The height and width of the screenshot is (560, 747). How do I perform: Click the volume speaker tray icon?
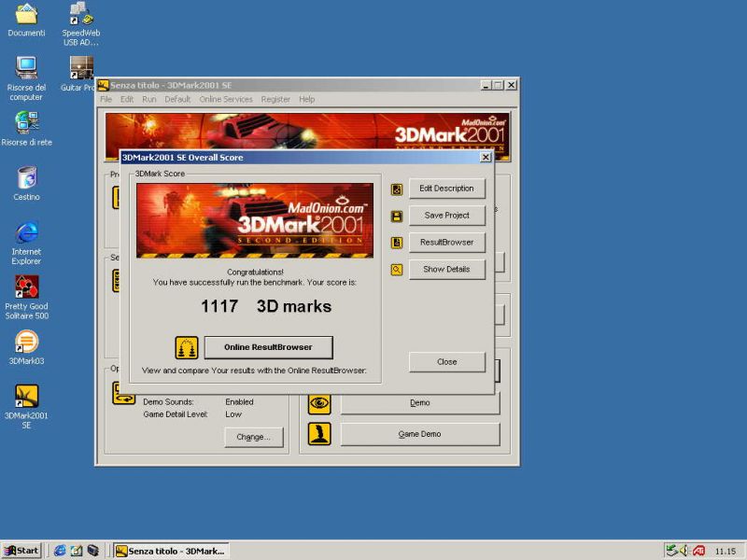pos(684,551)
